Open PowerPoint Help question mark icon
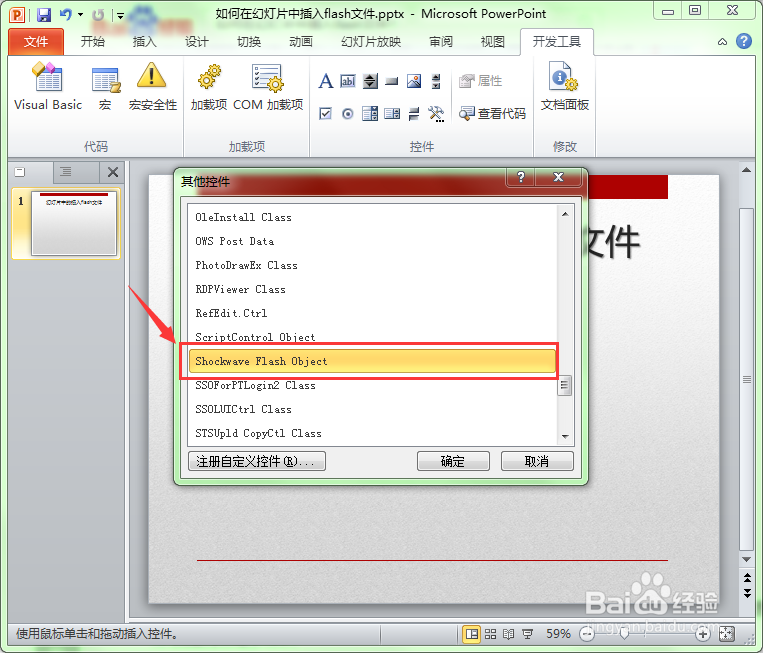 click(x=744, y=41)
